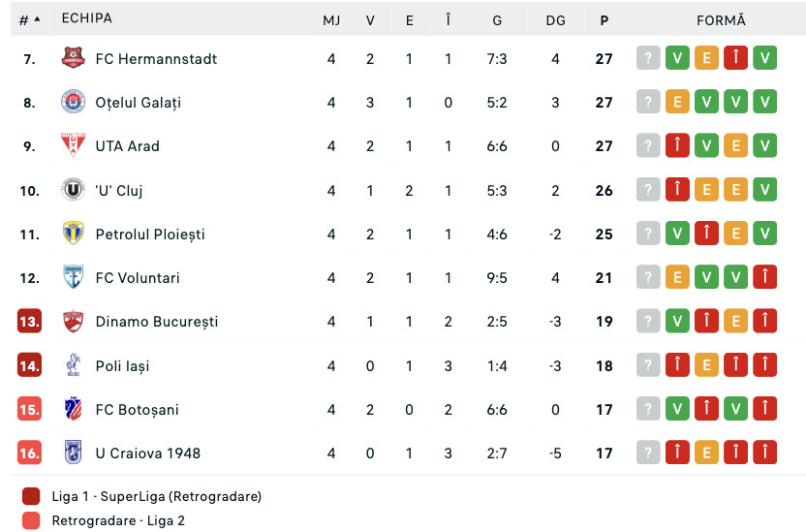Image resolution: width=806 pixels, height=532 pixels.
Task: Click the Petrolul Ploiești crest
Action: click(73, 234)
